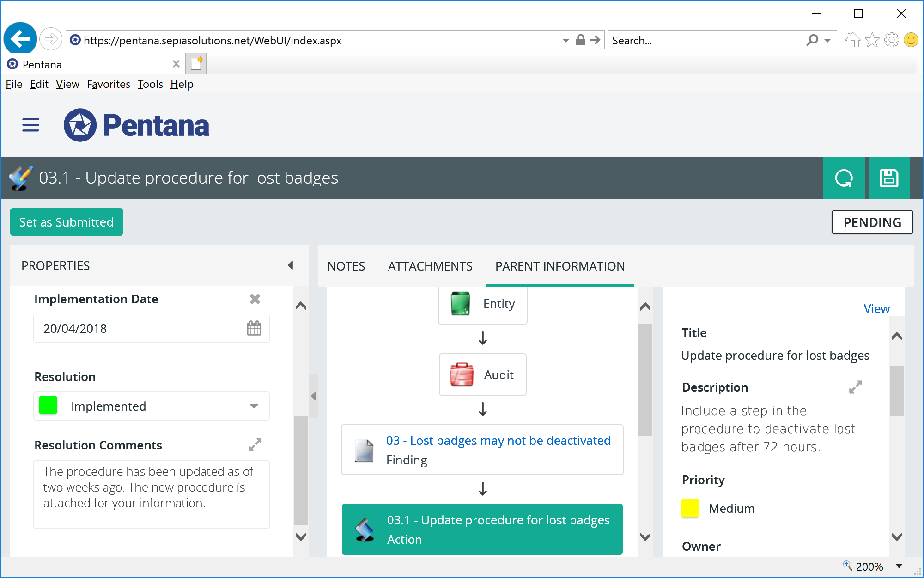Open the Implementation Date calendar picker
924x578 pixels.
pyautogui.click(x=254, y=328)
